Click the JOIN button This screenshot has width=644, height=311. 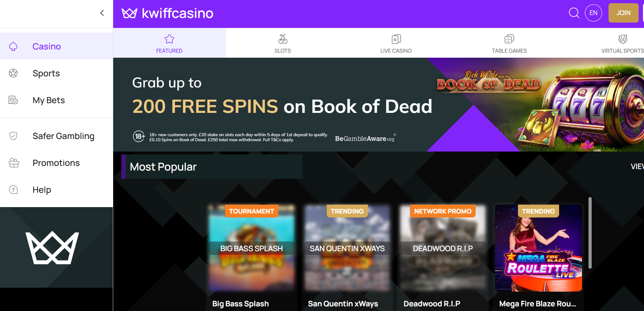(623, 13)
